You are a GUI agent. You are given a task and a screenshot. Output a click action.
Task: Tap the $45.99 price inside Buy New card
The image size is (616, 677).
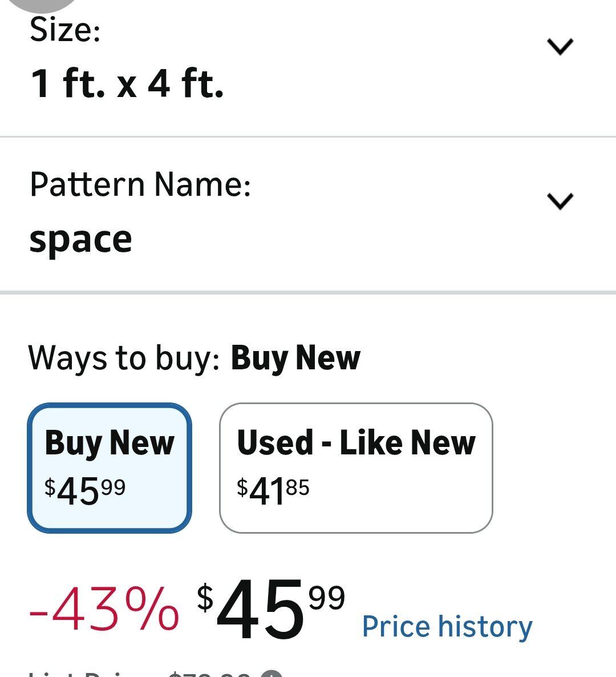85,490
